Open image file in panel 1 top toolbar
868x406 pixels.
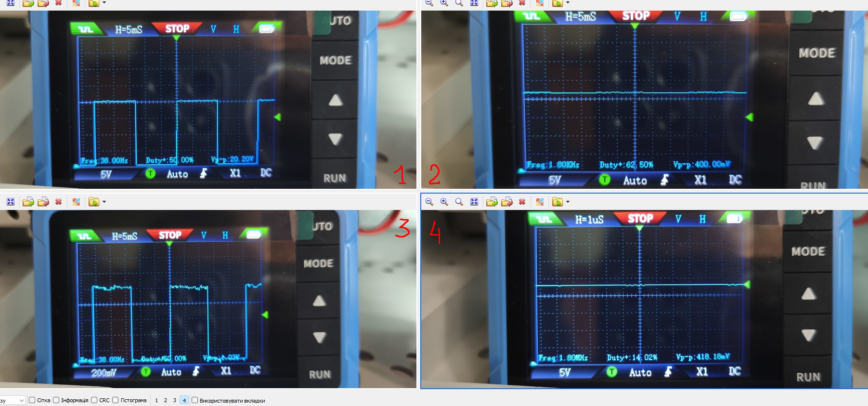[x=28, y=3]
